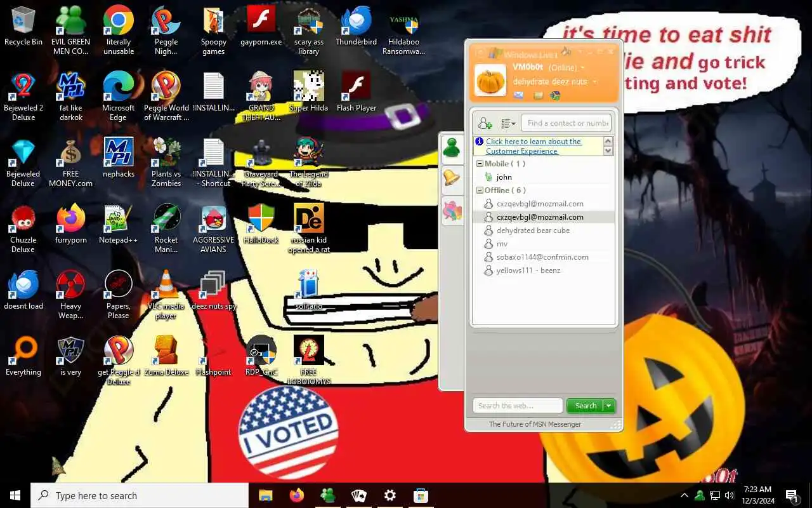Collapse the Mobile ( 1 ) group

tap(480, 164)
